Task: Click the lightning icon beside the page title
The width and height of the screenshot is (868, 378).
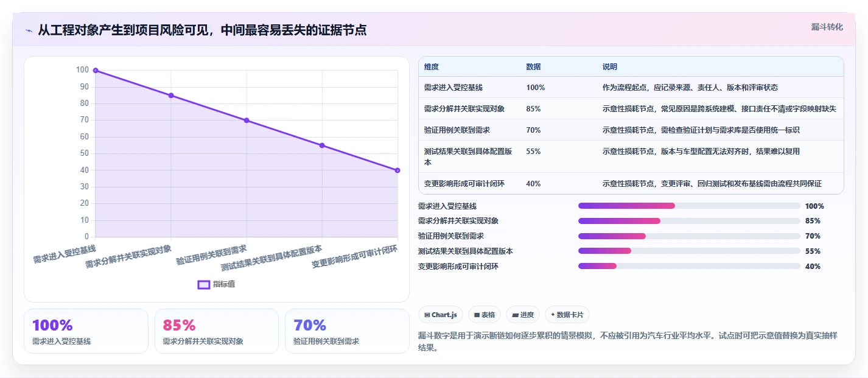Action: [29, 30]
